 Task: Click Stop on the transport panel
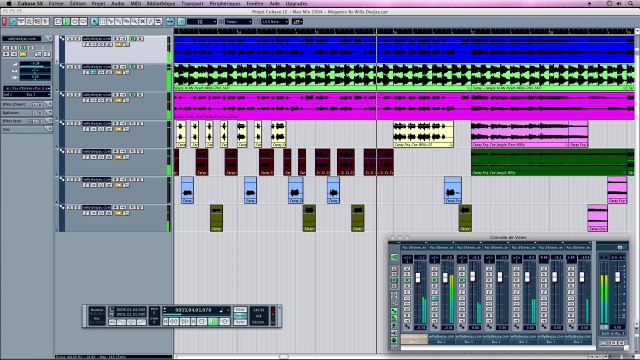[202, 322]
